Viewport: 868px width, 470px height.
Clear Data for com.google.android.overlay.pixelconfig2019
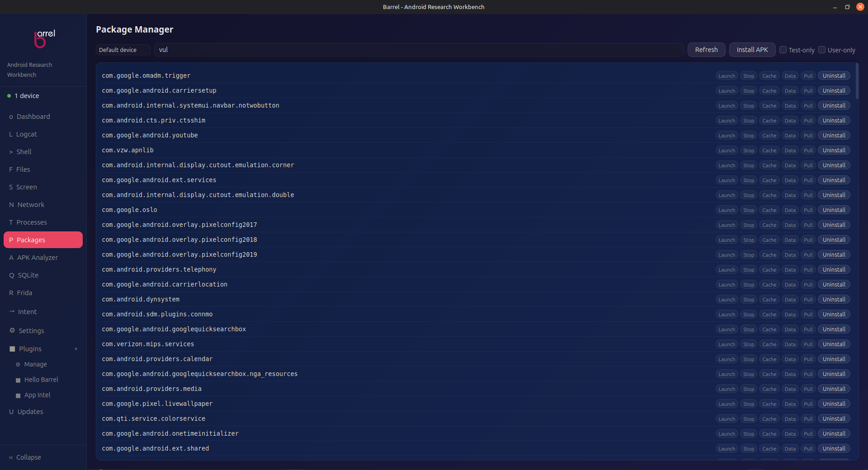point(790,255)
